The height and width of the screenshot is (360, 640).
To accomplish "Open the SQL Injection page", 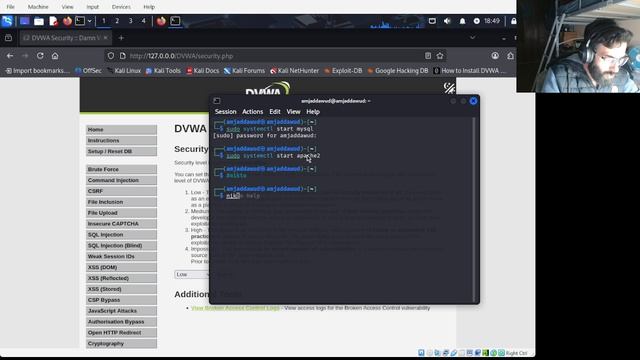I will [121, 235].
